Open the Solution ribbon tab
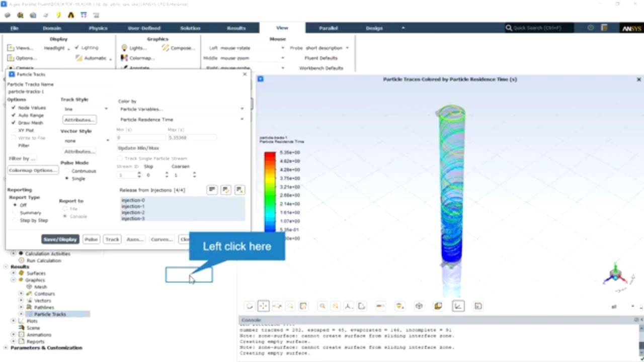Image resolution: width=644 pixels, height=362 pixels. point(190,28)
